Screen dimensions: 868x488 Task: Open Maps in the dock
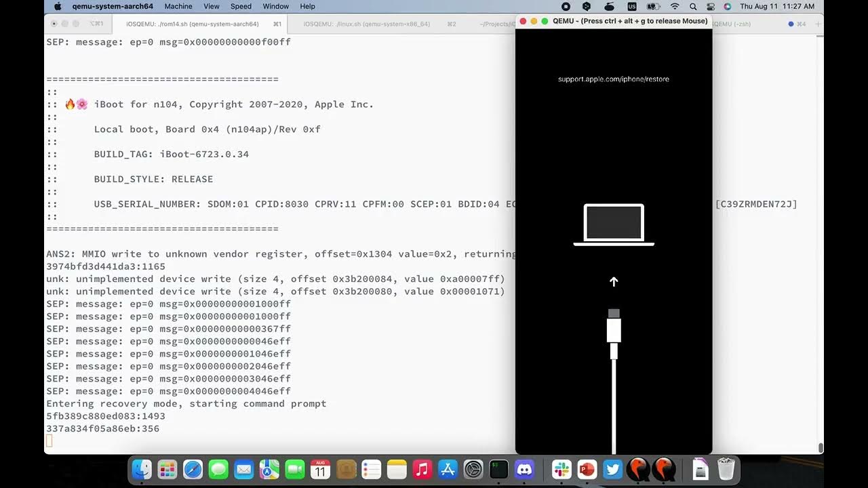pos(269,469)
